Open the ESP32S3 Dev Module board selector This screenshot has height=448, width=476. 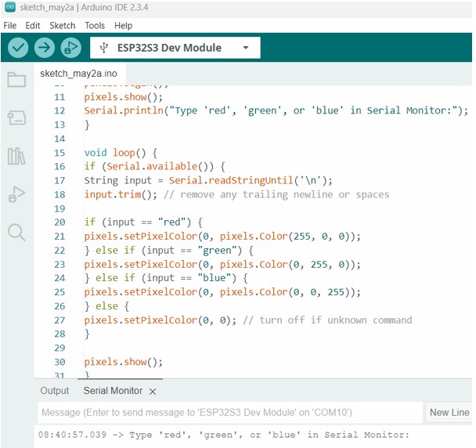click(x=175, y=48)
